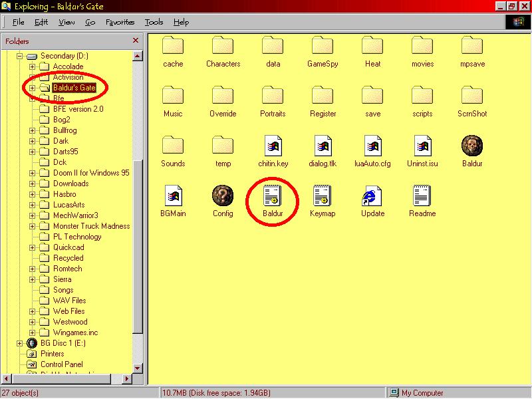Expand the MechWarrior3 folder node

pyautogui.click(x=32, y=215)
